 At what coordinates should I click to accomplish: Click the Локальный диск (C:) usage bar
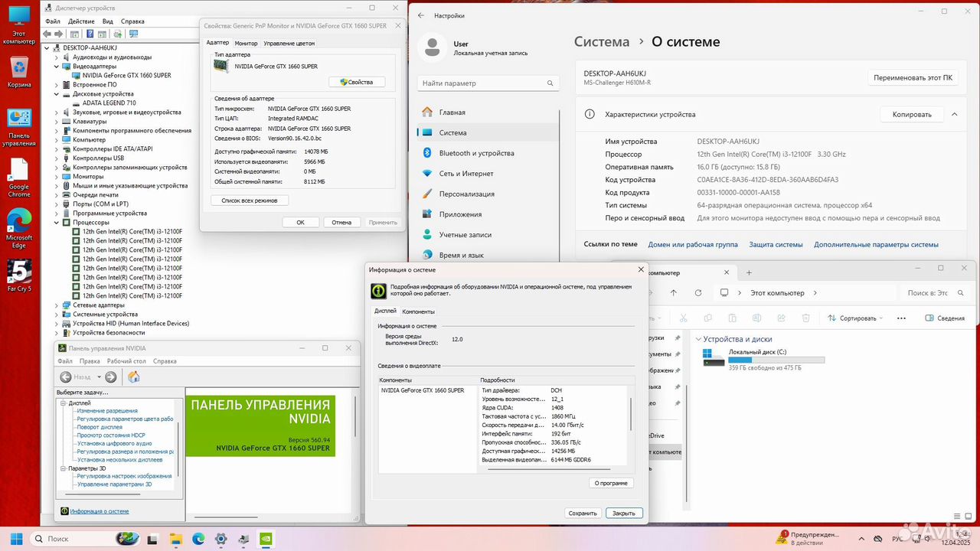[x=776, y=360]
